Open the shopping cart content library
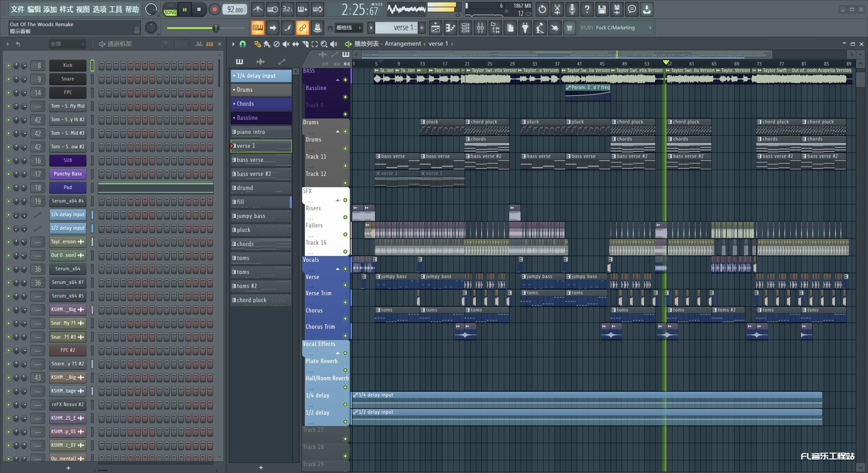This screenshot has height=473, width=868. 569,28
